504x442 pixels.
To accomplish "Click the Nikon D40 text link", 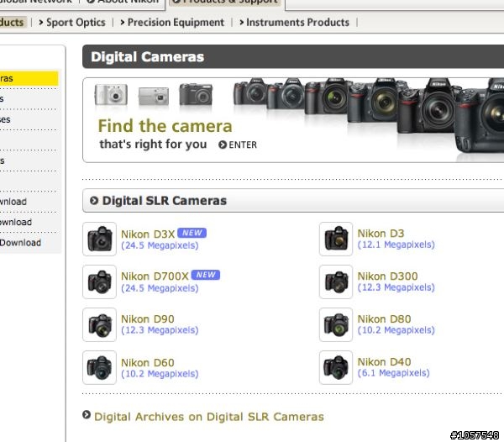I will 384,361.
